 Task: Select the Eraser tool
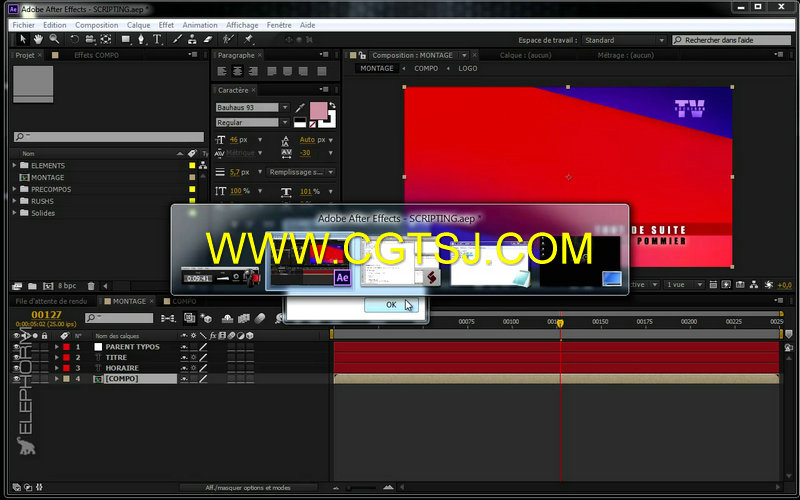208,39
